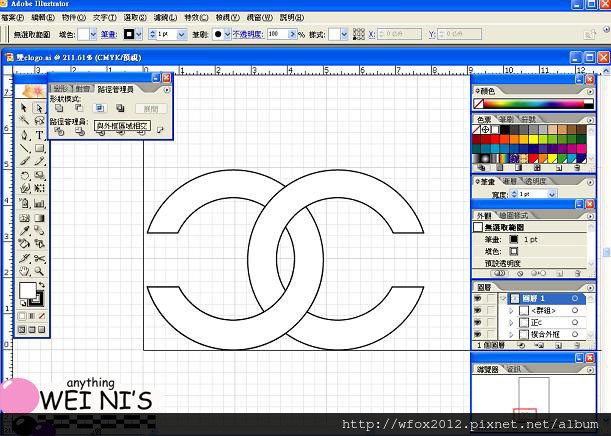Screen dimensions: 611x436
Task: Click the trash icon in Layers panel
Action: click(577, 345)
